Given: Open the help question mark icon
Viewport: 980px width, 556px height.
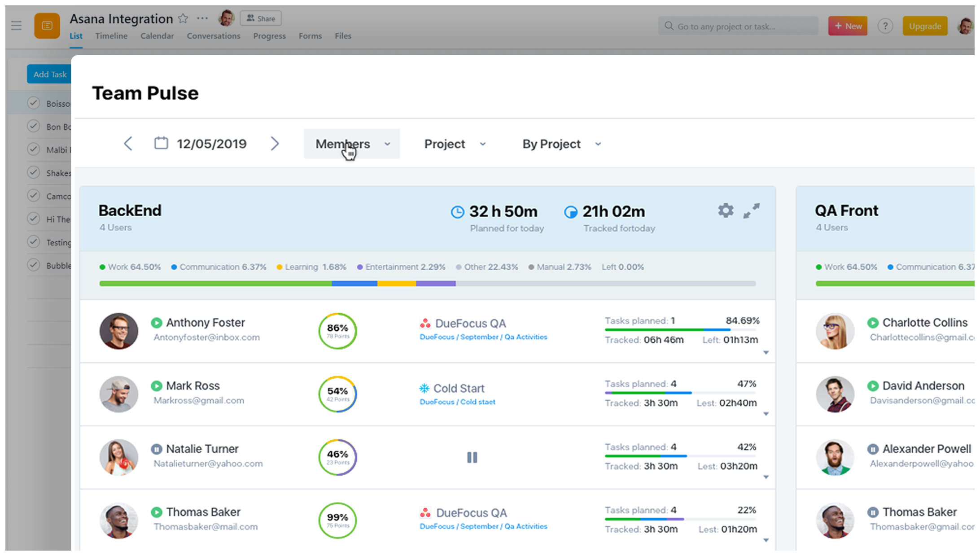Looking at the screenshot, I should (885, 26).
